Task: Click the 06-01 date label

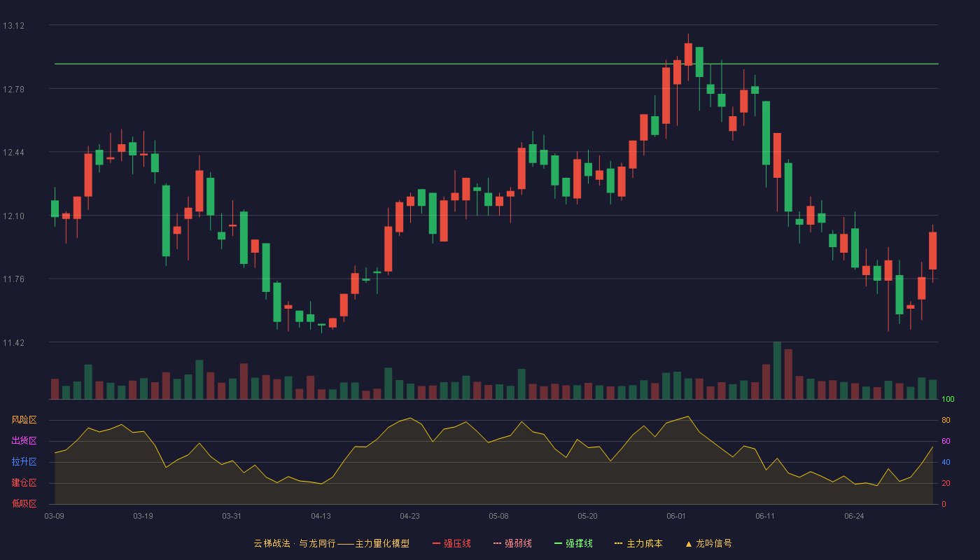Action: point(676,516)
